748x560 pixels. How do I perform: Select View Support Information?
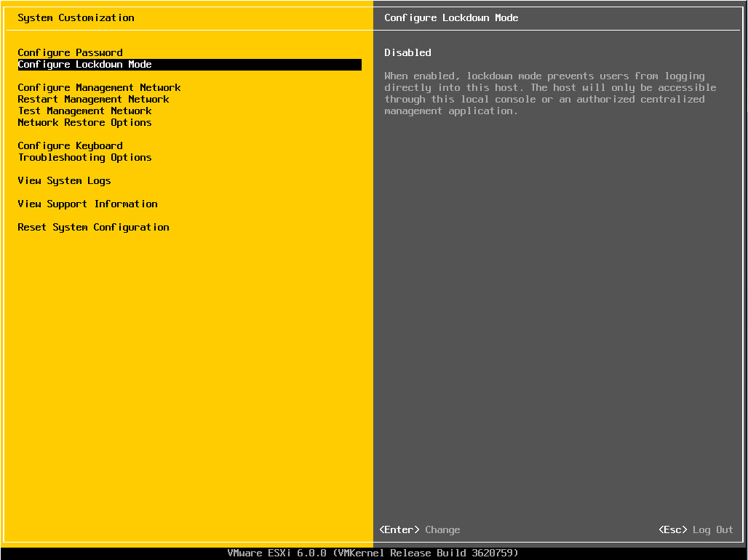87,204
